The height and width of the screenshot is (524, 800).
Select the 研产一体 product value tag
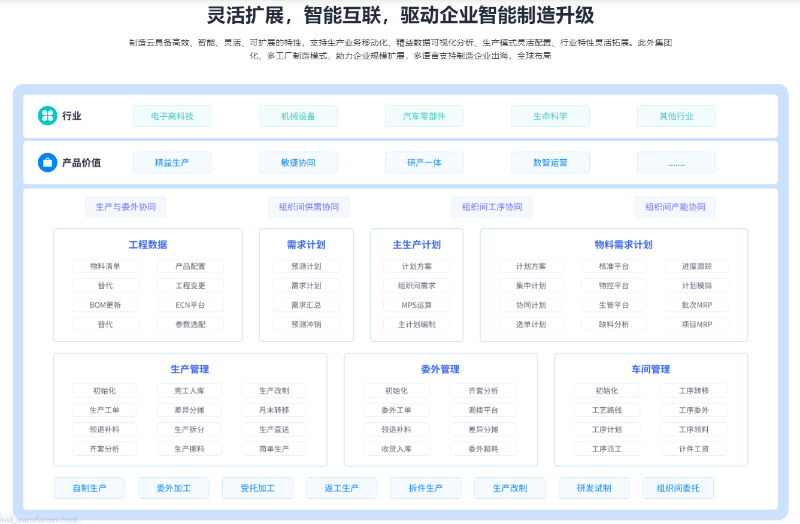pyautogui.click(x=424, y=163)
